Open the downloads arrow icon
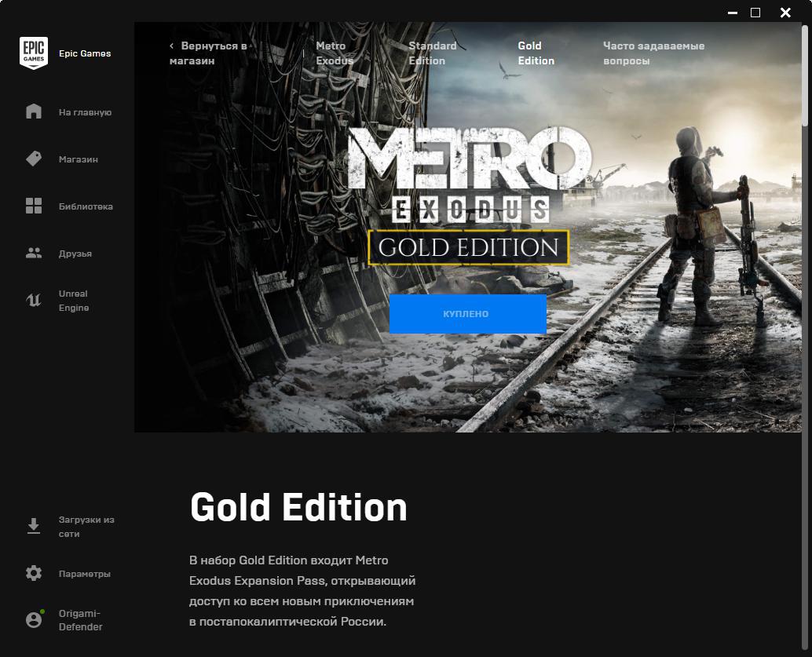Image resolution: width=812 pixels, height=657 pixels. click(34, 526)
